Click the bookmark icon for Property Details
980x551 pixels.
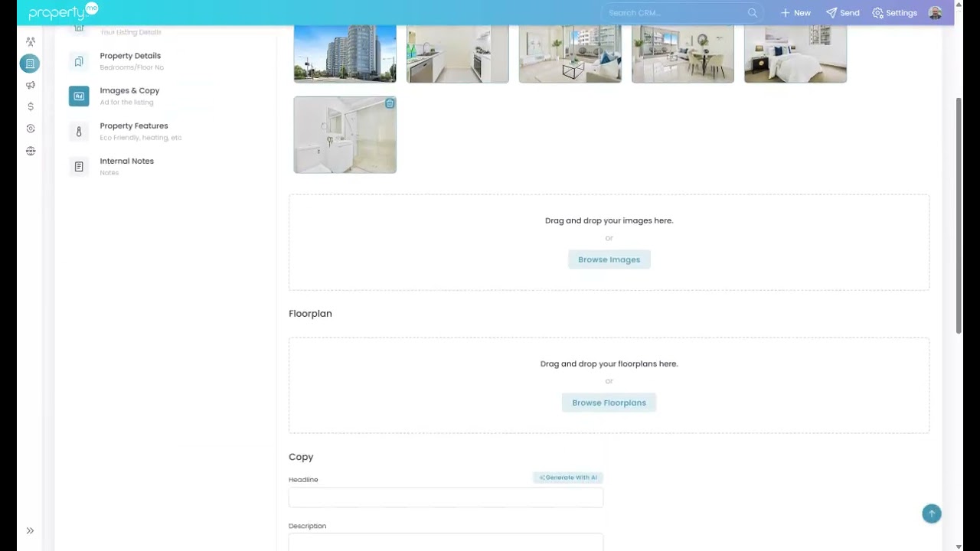pyautogui.click(x=79, y=61)
